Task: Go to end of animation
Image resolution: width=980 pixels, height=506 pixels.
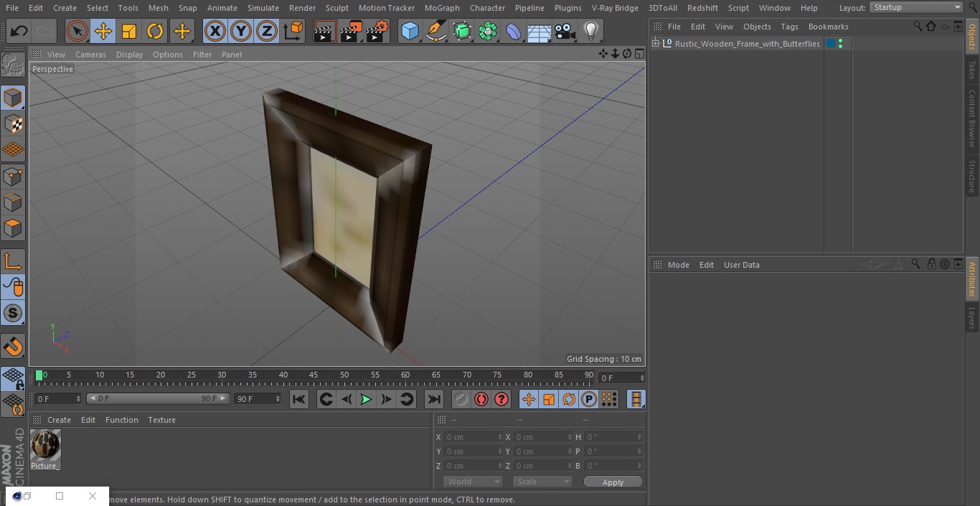Action: (434, 399)
